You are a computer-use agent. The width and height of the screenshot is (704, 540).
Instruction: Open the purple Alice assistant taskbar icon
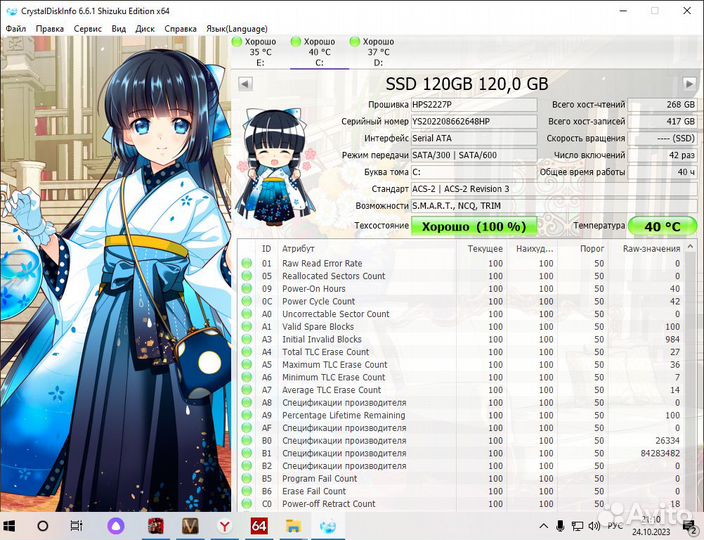(x=116, y=526)
